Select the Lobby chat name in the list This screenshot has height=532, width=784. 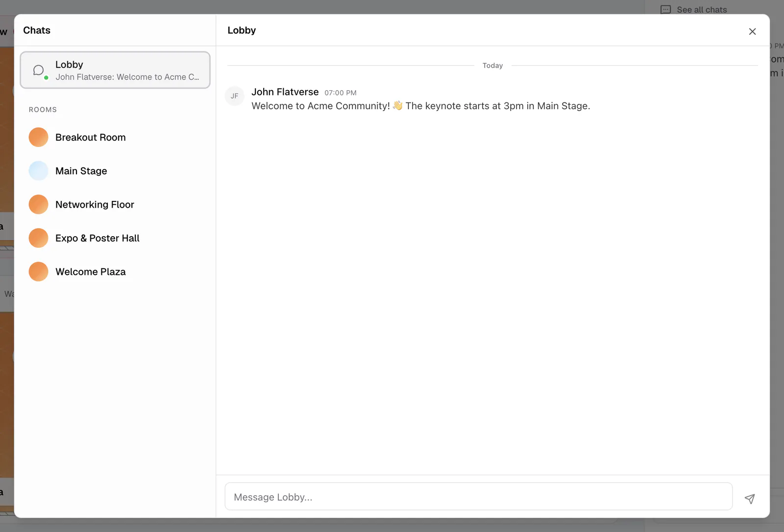(x=69, y=64)
